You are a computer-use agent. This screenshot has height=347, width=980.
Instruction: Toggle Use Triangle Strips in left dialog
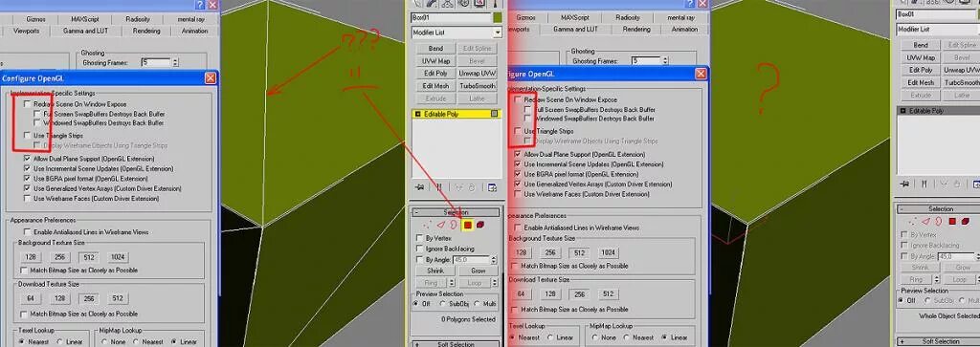pyautogui.click(x=27, y=136)
